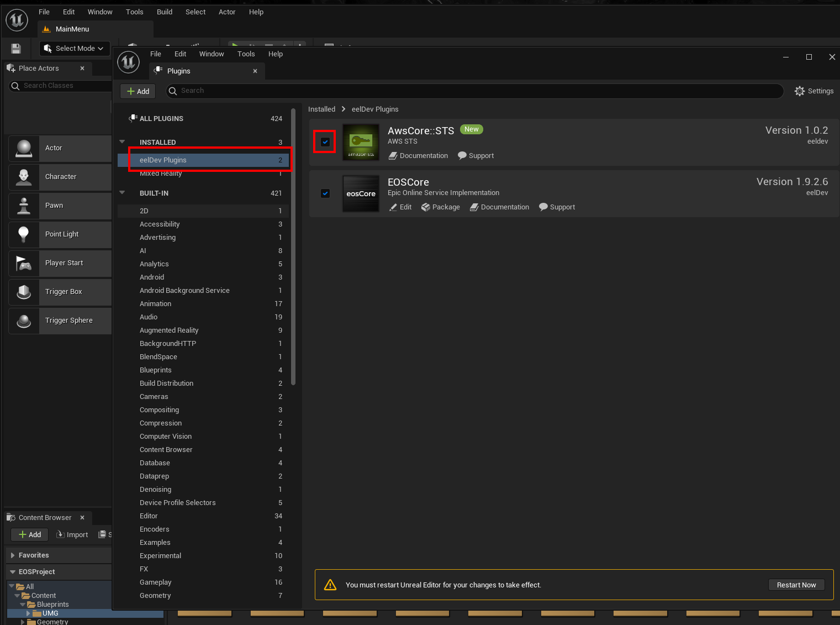840x625 pixels.
Task: Click the magnifier icon in plugin search
Action: [x=173, y=91]
